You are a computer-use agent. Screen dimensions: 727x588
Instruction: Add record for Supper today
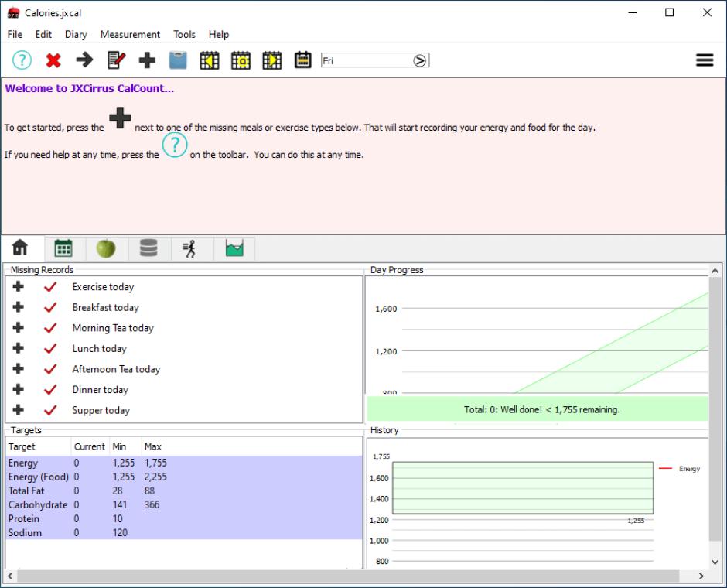(18, 410)
